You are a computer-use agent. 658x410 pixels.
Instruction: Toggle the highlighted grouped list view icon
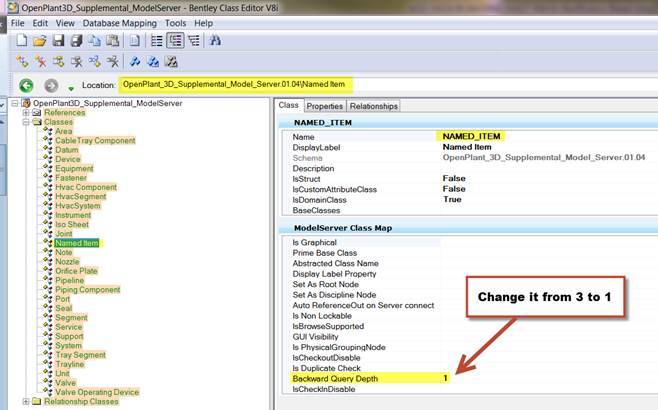[175, 41]
